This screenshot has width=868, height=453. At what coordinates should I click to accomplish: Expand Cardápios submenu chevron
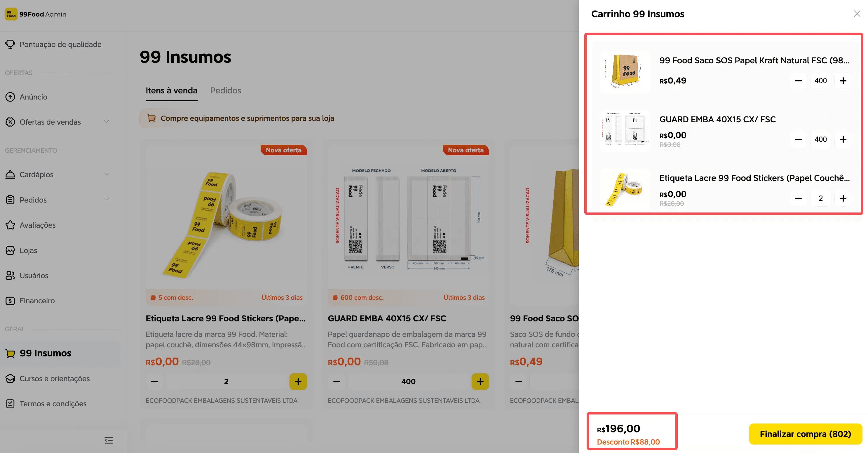(107, 174)
